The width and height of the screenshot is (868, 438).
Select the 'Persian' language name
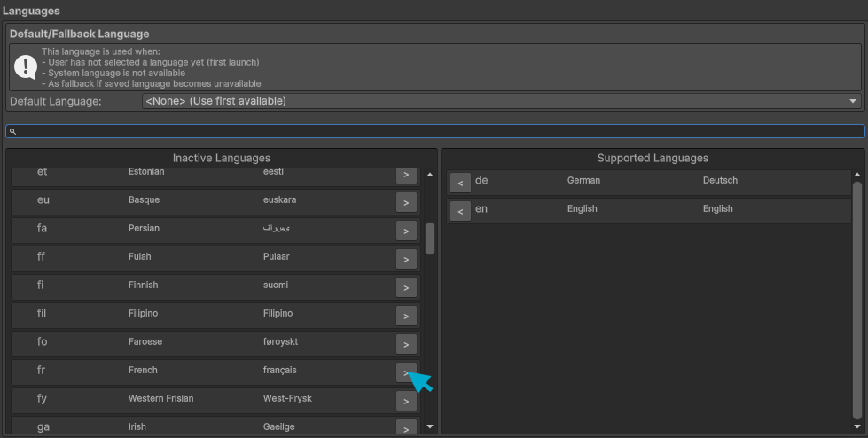144,228
